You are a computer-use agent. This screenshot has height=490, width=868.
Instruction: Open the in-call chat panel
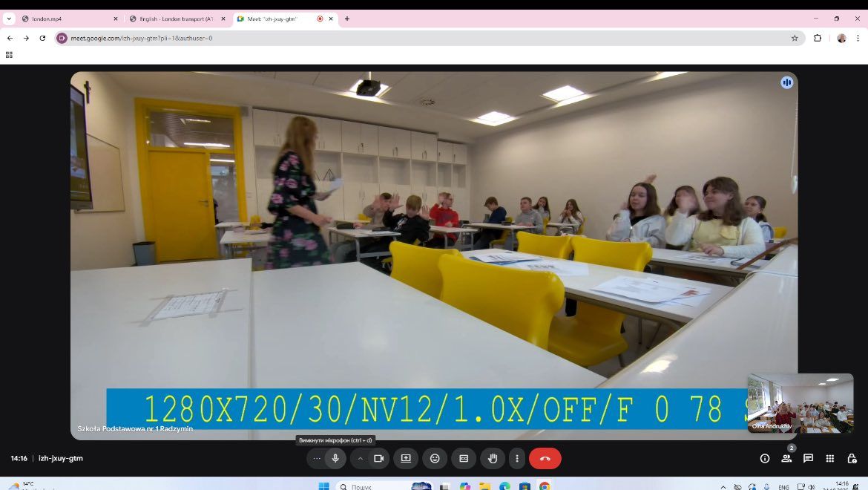(808, 459)
